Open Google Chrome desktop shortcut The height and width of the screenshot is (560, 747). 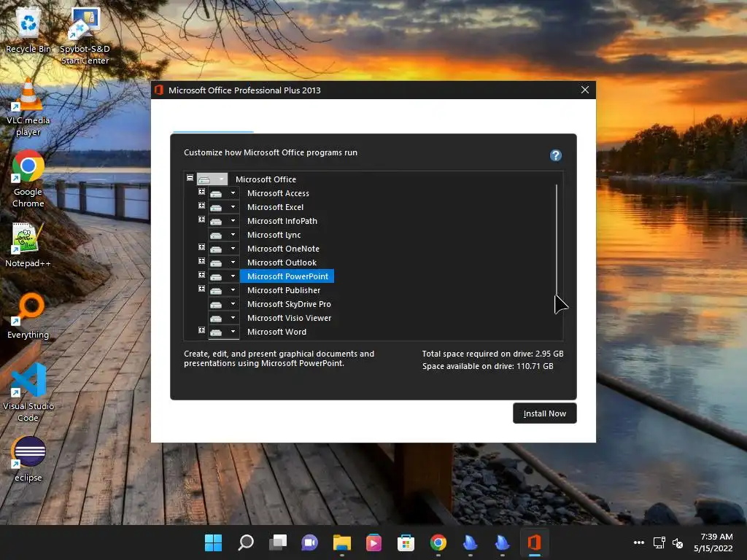pos(28,179)
